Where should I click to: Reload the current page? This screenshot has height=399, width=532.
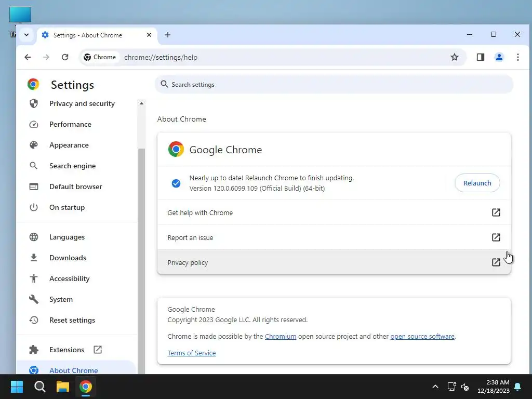tap(65, 57)
